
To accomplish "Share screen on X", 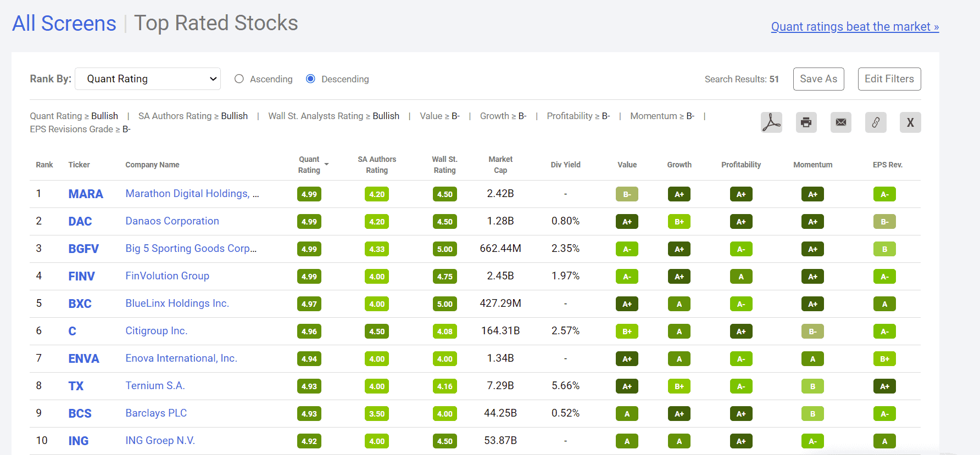I will point(910,122).
